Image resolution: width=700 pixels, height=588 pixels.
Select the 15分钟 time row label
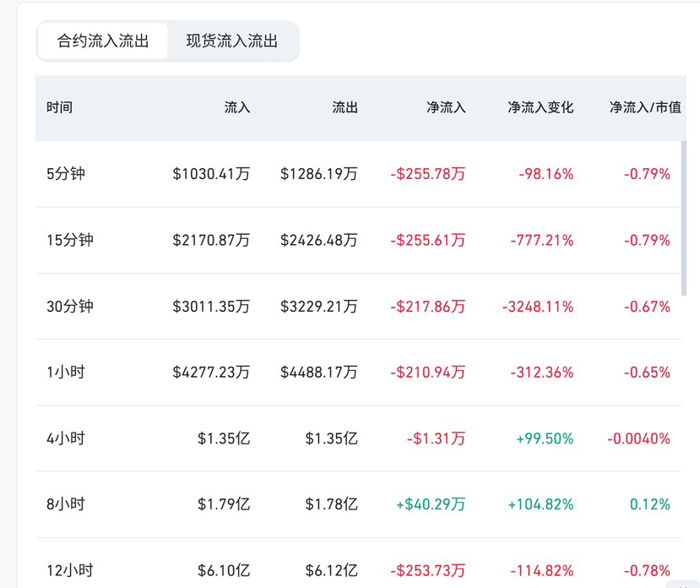click(69, 240)
